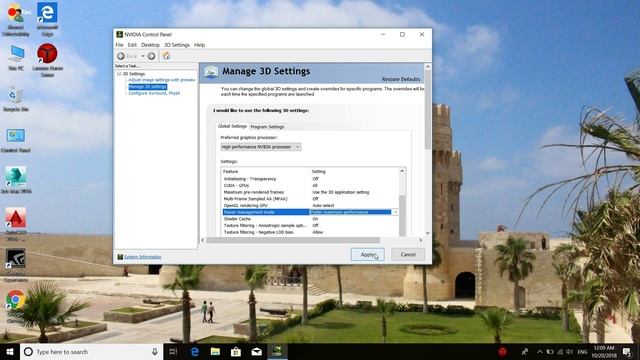The height and width of the screenshot is (360, 640).
Task: Click the Forward arrow toolbar icon
Action: (151, 56)
